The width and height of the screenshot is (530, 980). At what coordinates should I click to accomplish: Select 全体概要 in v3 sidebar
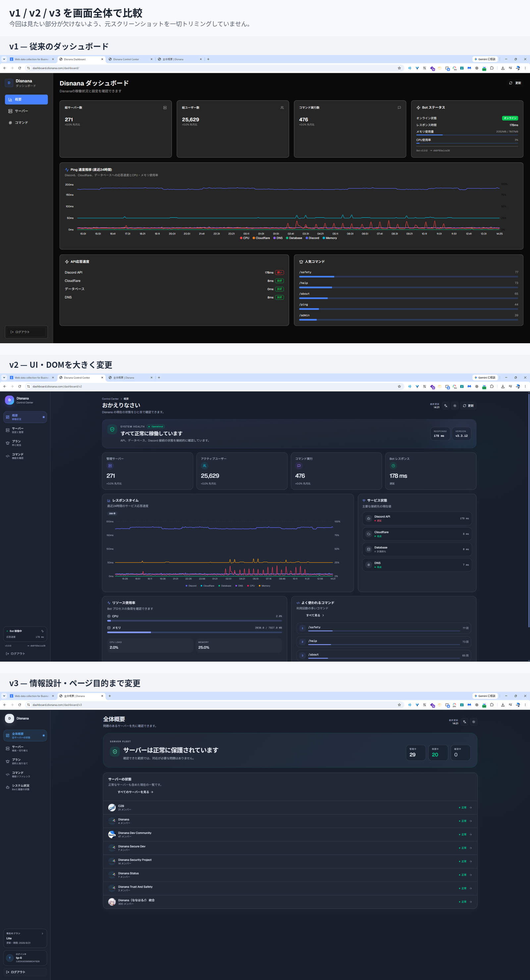pos(25,735)
